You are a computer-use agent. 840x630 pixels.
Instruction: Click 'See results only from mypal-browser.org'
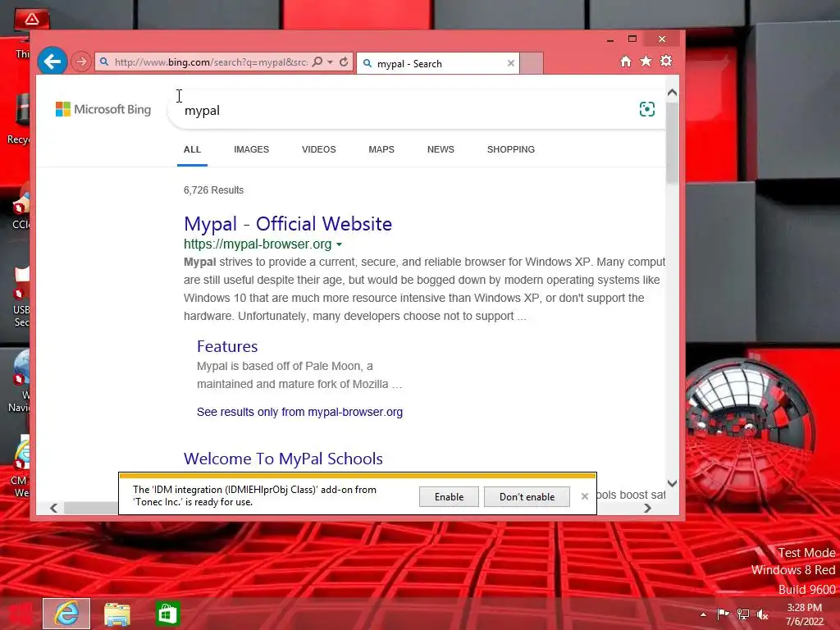(x=299, y=412)
